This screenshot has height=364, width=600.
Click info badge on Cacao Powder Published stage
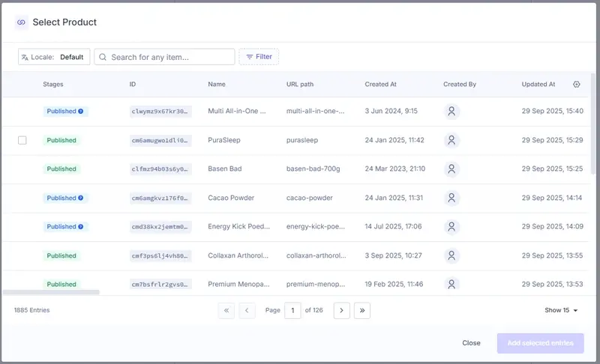(x=81, y=198)
